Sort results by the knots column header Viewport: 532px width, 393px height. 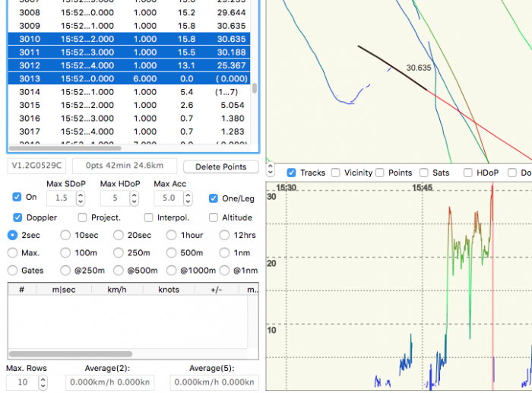169,290
